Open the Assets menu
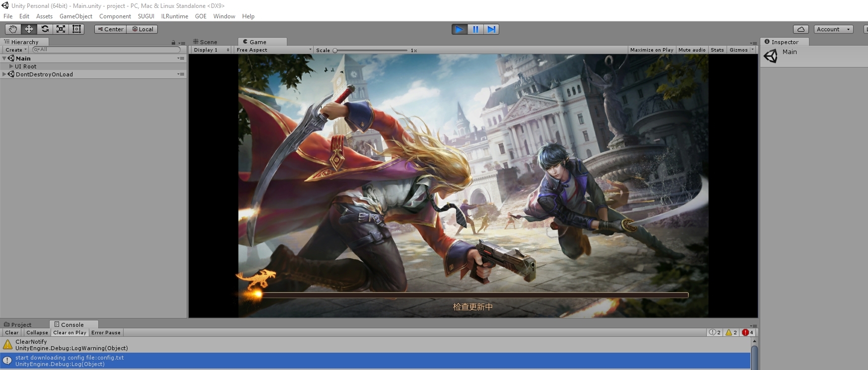 pos(44,16)
